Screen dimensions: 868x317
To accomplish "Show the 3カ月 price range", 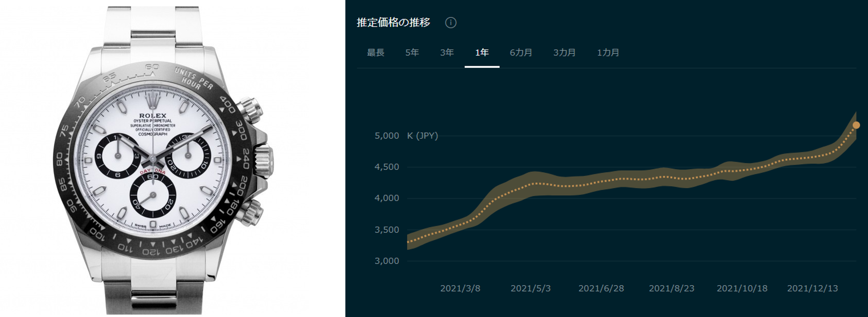I will pyautogui.click(x=565, y=53).
